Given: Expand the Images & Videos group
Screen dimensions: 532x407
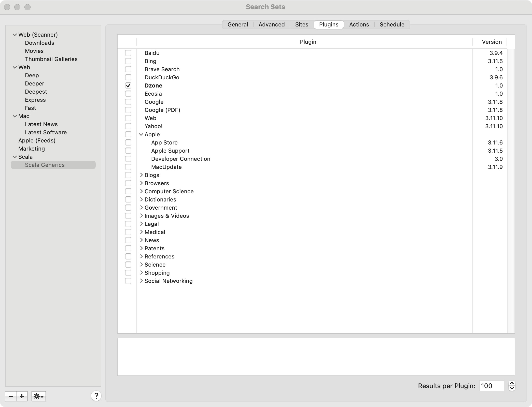Looking at the screenshot, I should [x=141, y=216].
